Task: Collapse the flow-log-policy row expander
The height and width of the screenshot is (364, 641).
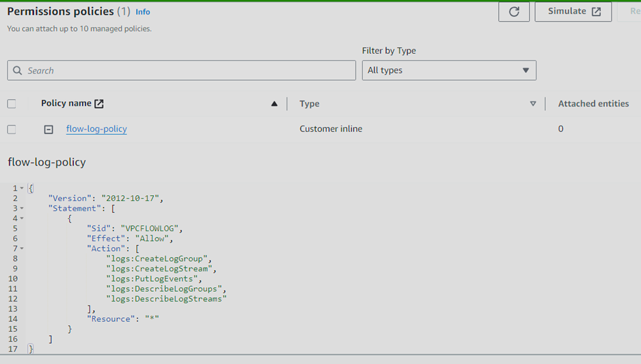Action: point(49,129)
